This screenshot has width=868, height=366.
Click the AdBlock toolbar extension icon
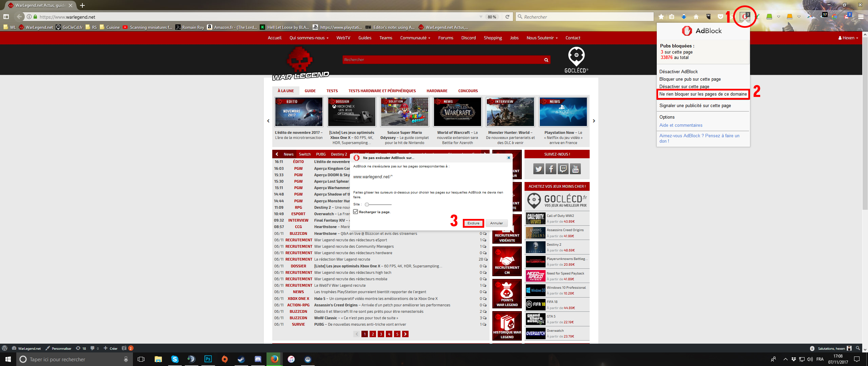(x=745, y=17)
